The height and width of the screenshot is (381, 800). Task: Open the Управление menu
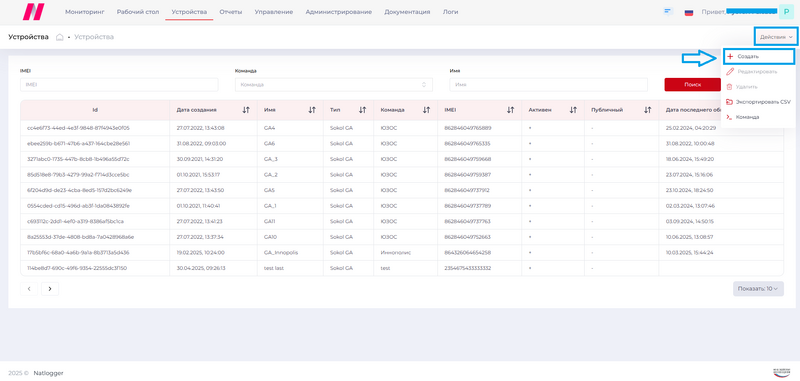tap(274, 12)
